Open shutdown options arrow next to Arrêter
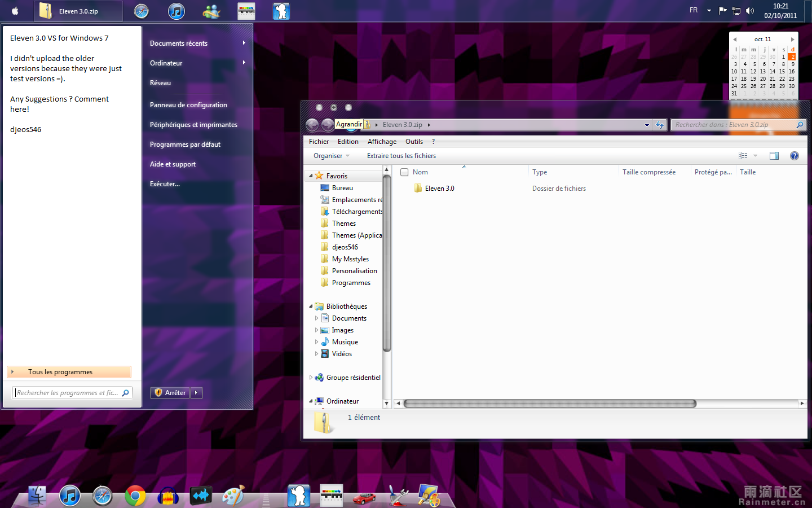Screen dimensions: 812x508 (x=196, y=393)
